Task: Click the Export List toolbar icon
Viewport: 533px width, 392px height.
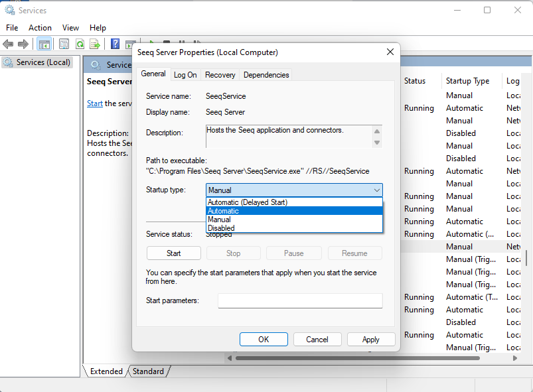Action: click(96, 44)
